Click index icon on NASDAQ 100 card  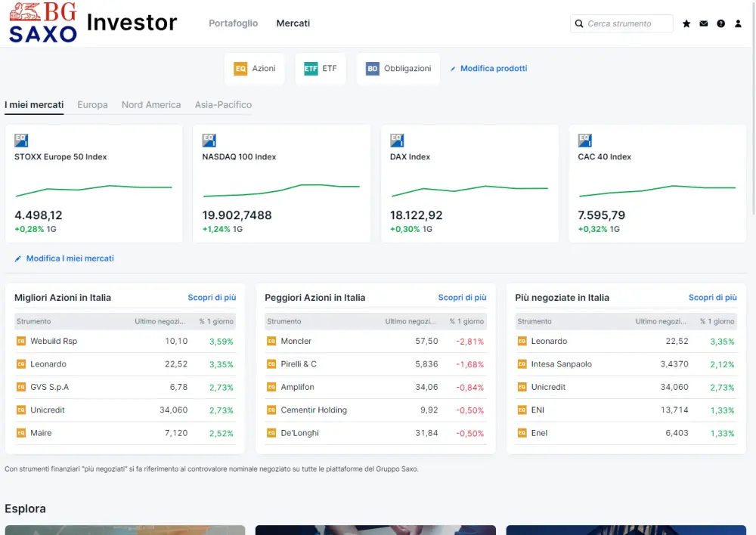[209, 141]
